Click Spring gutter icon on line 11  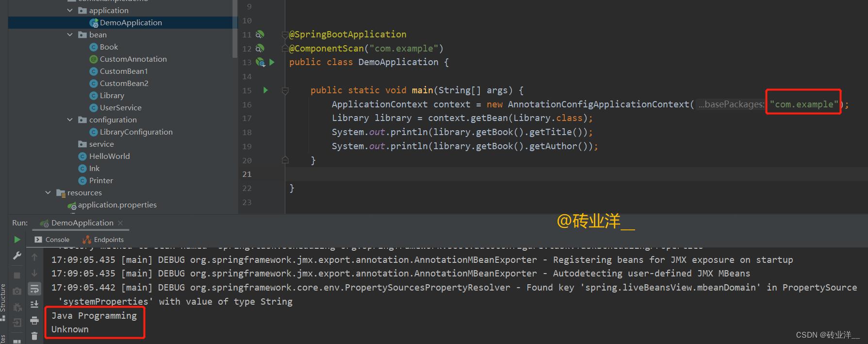(260, 34)
